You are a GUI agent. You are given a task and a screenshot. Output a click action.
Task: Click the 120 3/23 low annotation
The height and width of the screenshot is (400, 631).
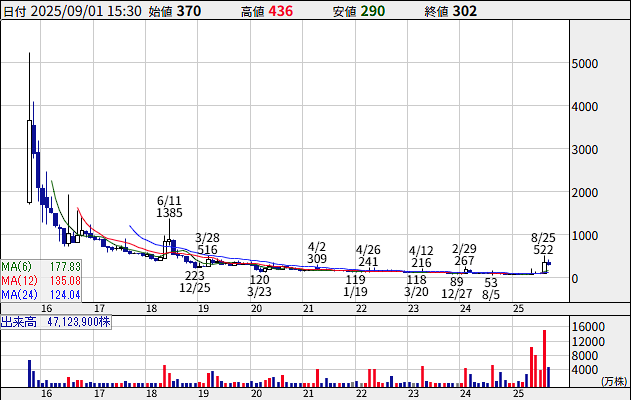click(x=259, y=285)
